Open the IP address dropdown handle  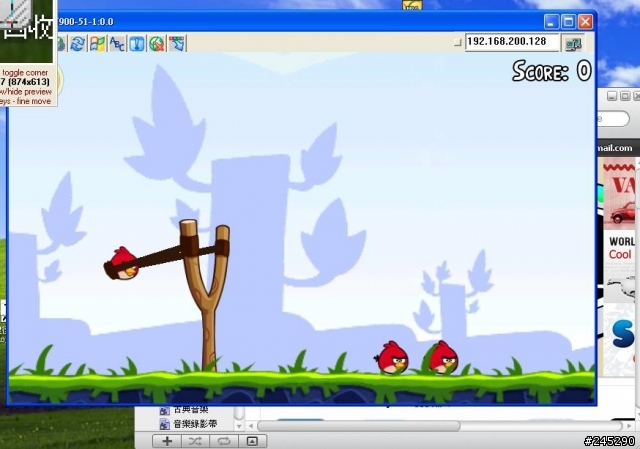coord(457,43)
